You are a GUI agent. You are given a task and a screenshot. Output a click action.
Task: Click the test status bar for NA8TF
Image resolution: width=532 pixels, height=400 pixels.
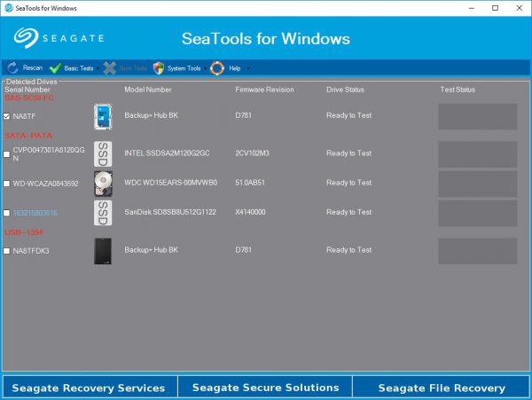click(x=478, y=117)
